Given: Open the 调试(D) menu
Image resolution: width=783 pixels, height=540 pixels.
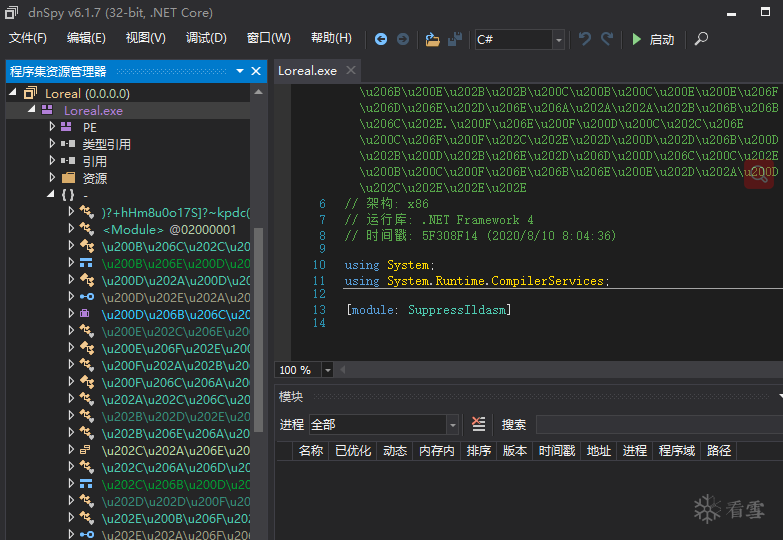Looking at the screenshot, I should (206, 38).
